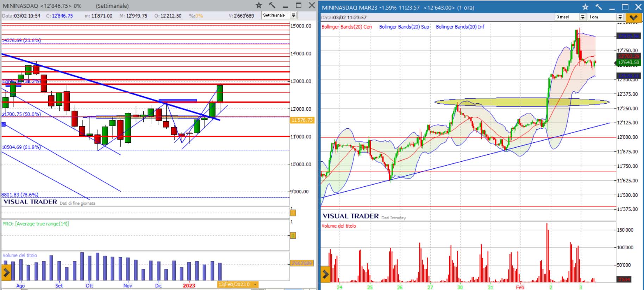Image resolution: width=644 pixels, height=290 pixels.
Task: Click the PRO: [Average true range(14)] label
Action: click(36, 224)
